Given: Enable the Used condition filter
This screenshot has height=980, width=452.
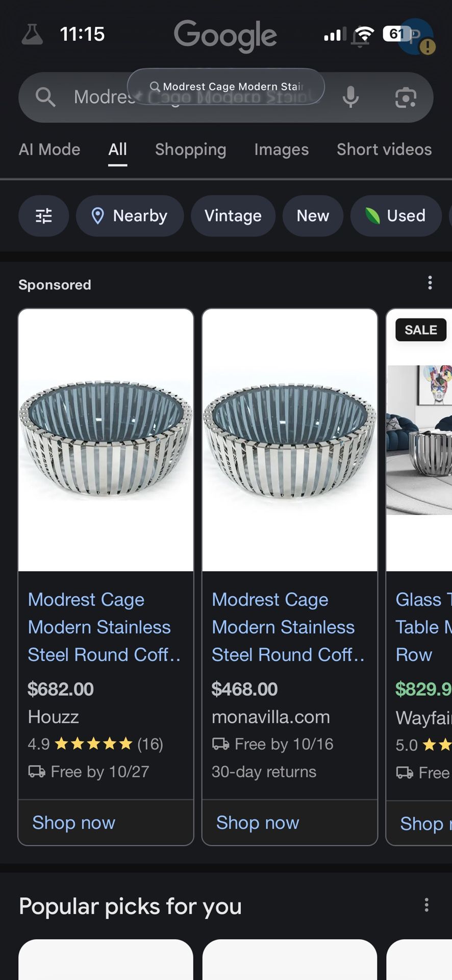Looking at the screenshot, I should coord(396,216).
